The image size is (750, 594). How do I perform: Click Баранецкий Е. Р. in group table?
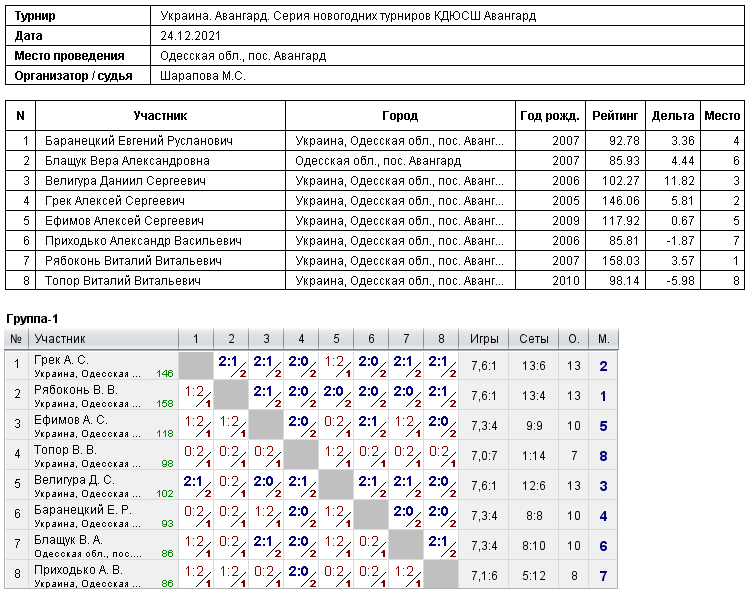83,510
